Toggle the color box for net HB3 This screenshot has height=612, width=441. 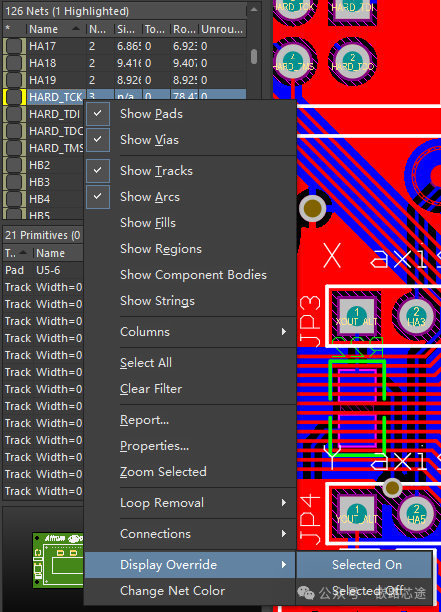point(14,182)
